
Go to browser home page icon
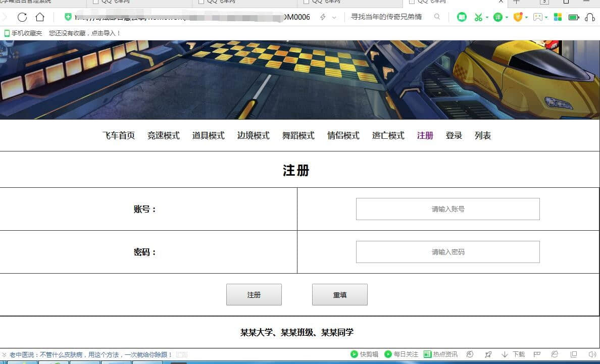tap(40, 17)
